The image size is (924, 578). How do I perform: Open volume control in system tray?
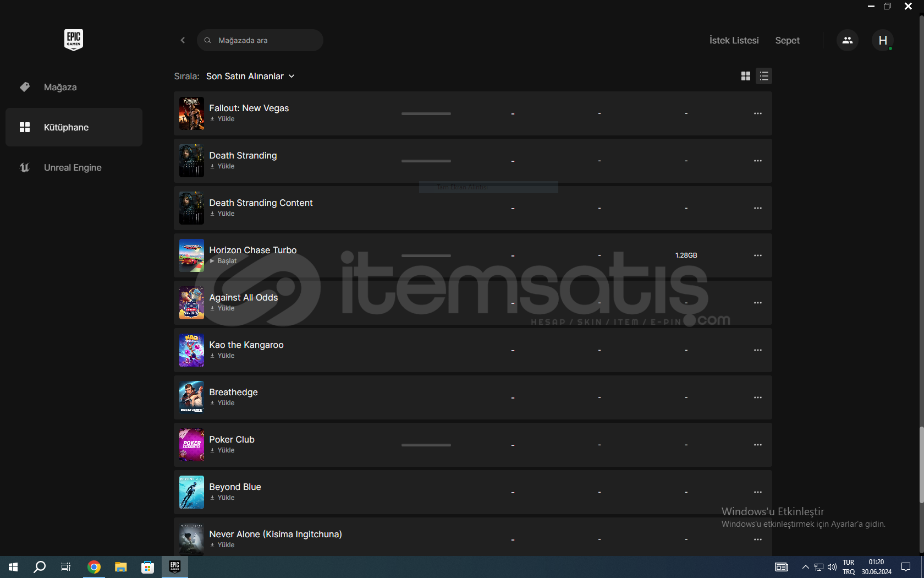click(832, 567)
